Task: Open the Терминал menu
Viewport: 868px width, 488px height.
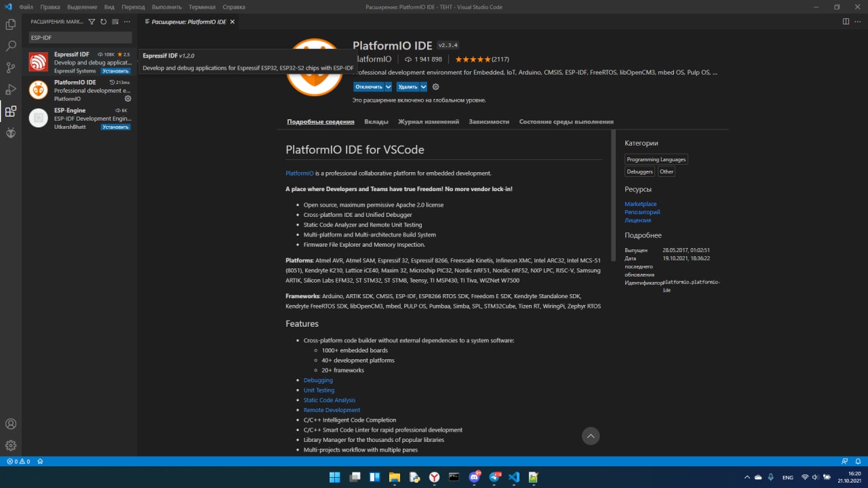Action: tap(202, 7)
